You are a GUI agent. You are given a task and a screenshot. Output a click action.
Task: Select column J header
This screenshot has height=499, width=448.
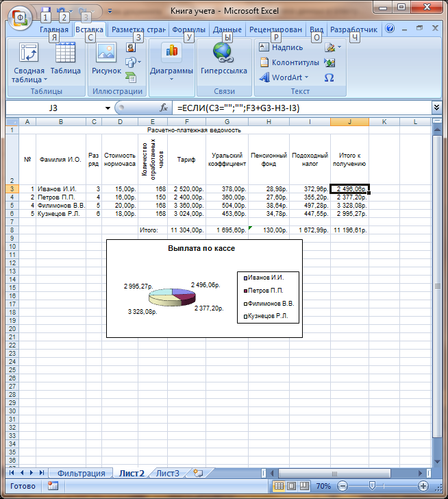pyautogui.click(x=349, y=121)
